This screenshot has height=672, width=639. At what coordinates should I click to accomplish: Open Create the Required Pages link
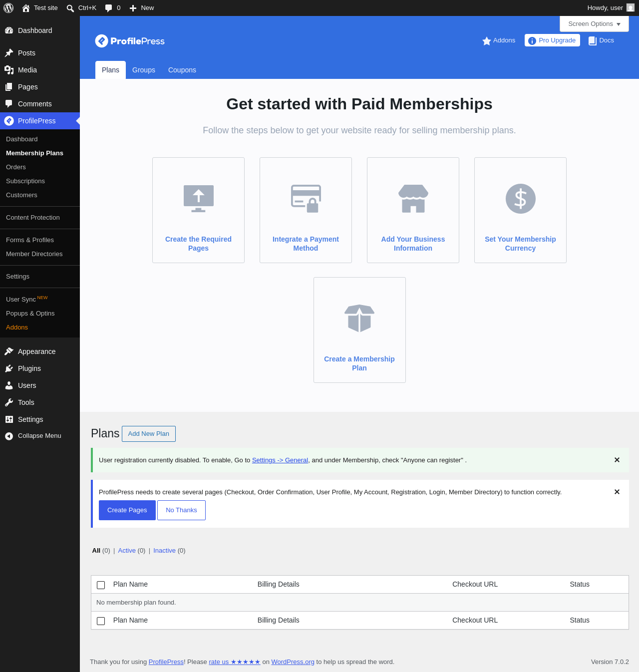pyautogui.click(x=199, y=244)
